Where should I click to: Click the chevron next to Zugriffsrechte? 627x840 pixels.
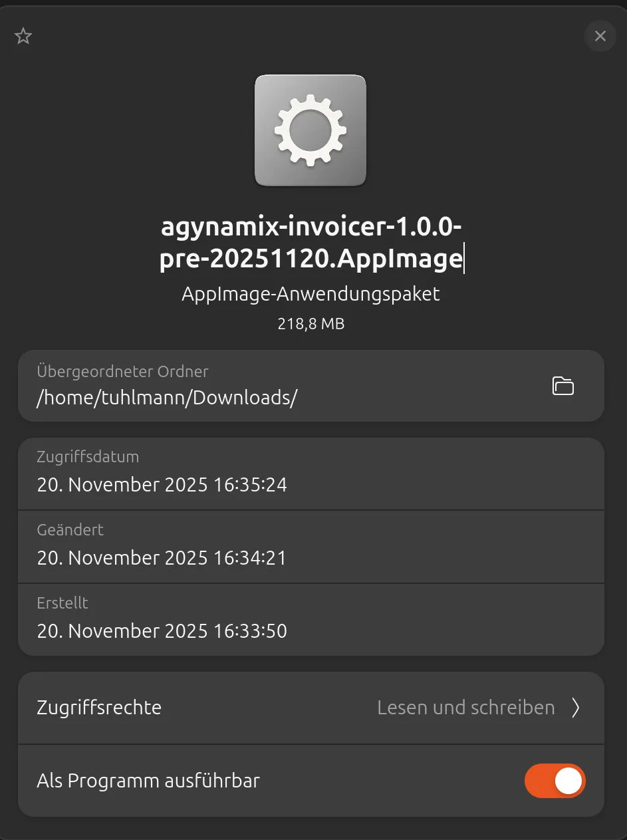click(x=575, y=708)
